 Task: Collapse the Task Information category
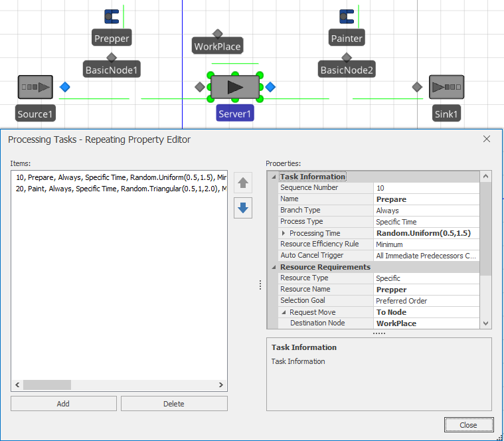point(274,177)
